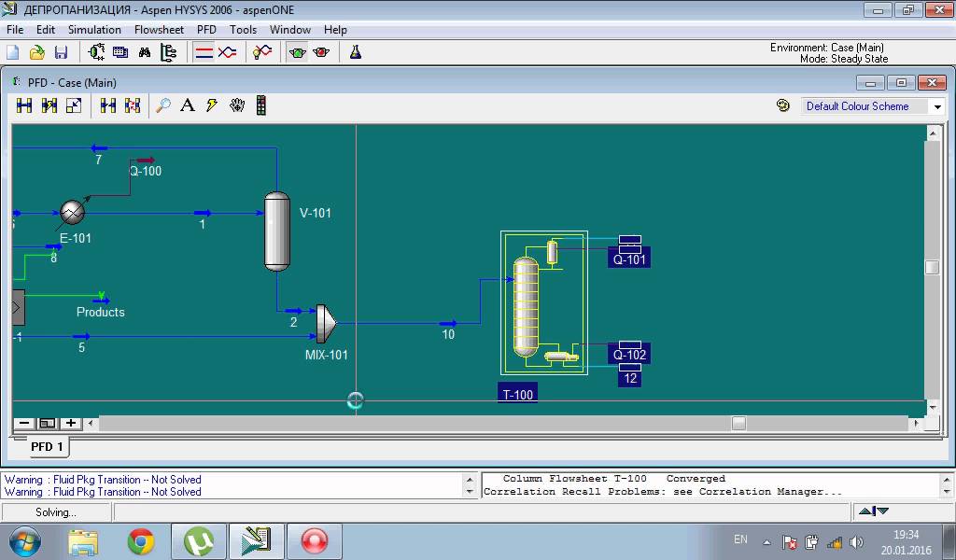Click the status bar up/down arrows button
The width and height of the screenshot is (956, 560).
(874, 511)
